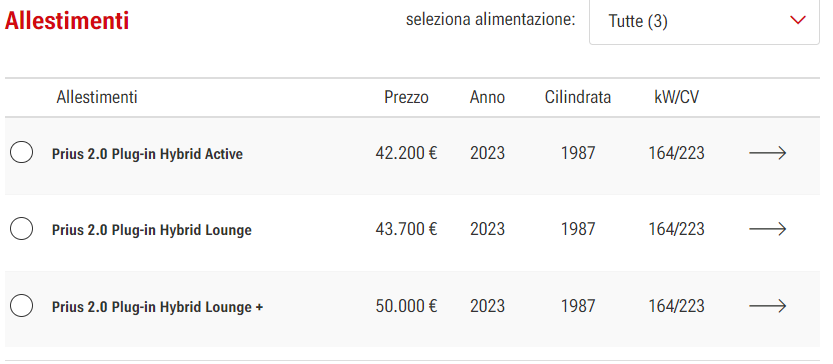
Task: Select radio button for Prius Hybrid Lounge +
Action: coord(21,306)
